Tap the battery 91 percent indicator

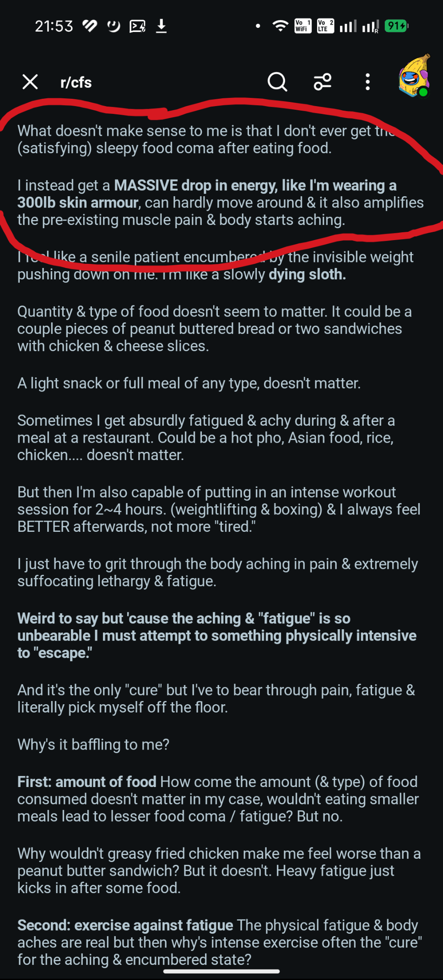click(x=396, y=26)
